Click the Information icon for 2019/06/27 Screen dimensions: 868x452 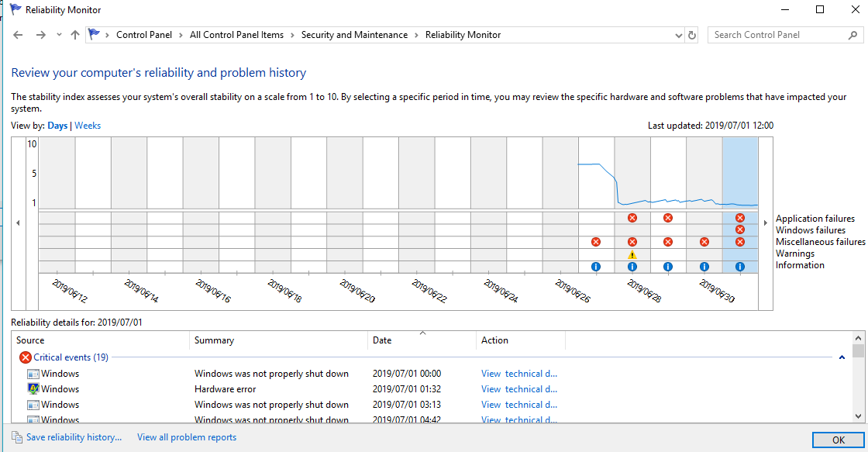point(596,267)
